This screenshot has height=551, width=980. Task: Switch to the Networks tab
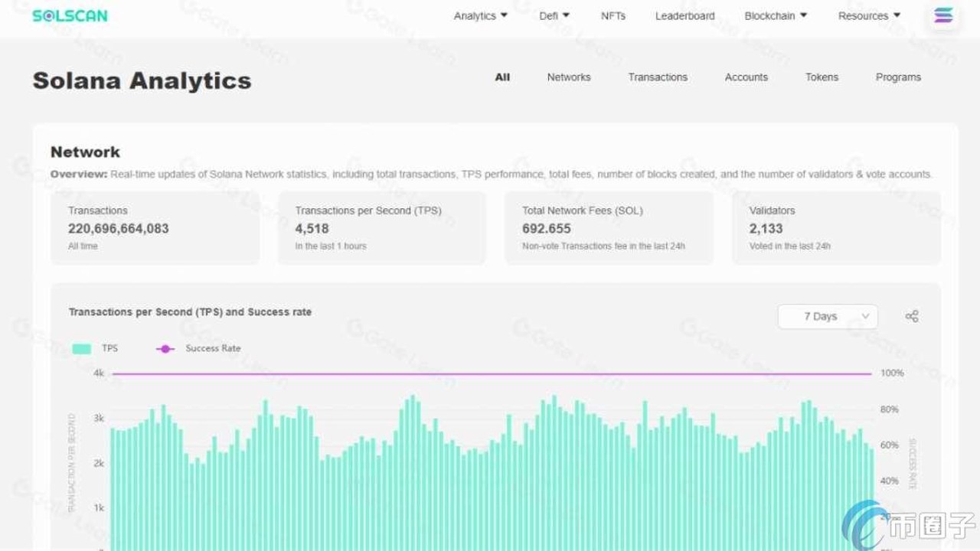[569, 77]
